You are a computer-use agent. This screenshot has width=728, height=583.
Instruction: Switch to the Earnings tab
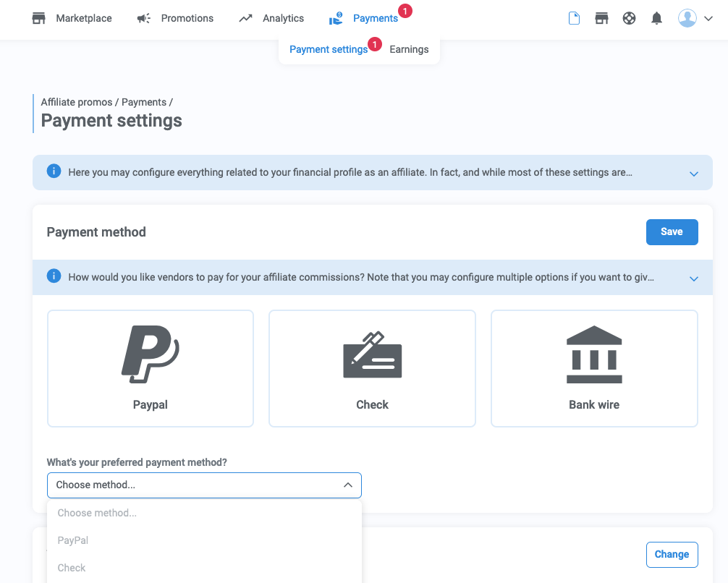tap(409, 50)
